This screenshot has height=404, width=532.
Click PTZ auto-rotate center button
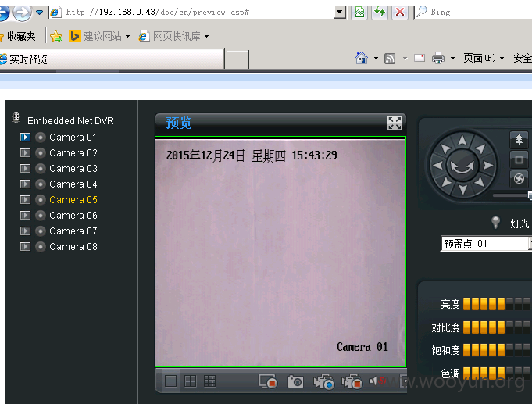click(x=462, y=166)
